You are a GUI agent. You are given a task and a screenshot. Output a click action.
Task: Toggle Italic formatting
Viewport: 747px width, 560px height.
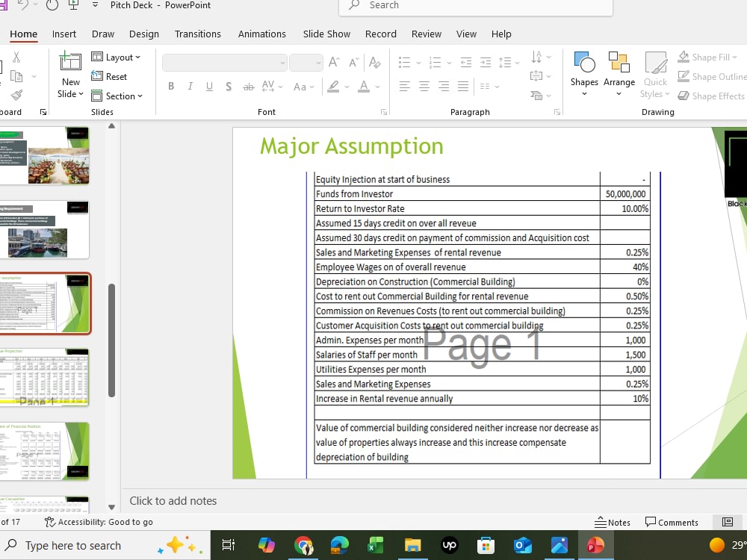coord(190,86)
